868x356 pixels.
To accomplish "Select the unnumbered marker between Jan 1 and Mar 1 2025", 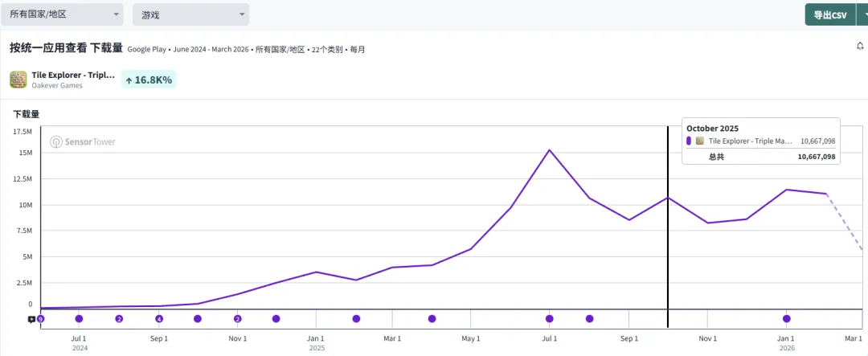I will [357, 319].
